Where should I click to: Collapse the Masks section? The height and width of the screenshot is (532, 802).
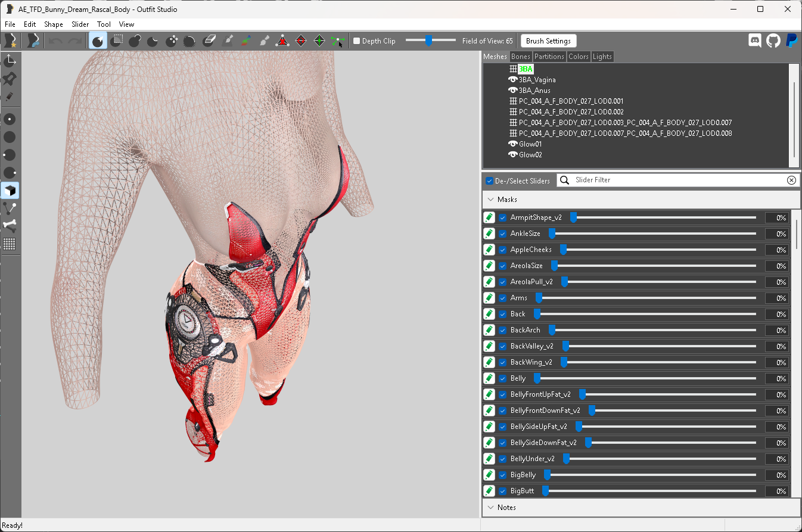[641, 200]
